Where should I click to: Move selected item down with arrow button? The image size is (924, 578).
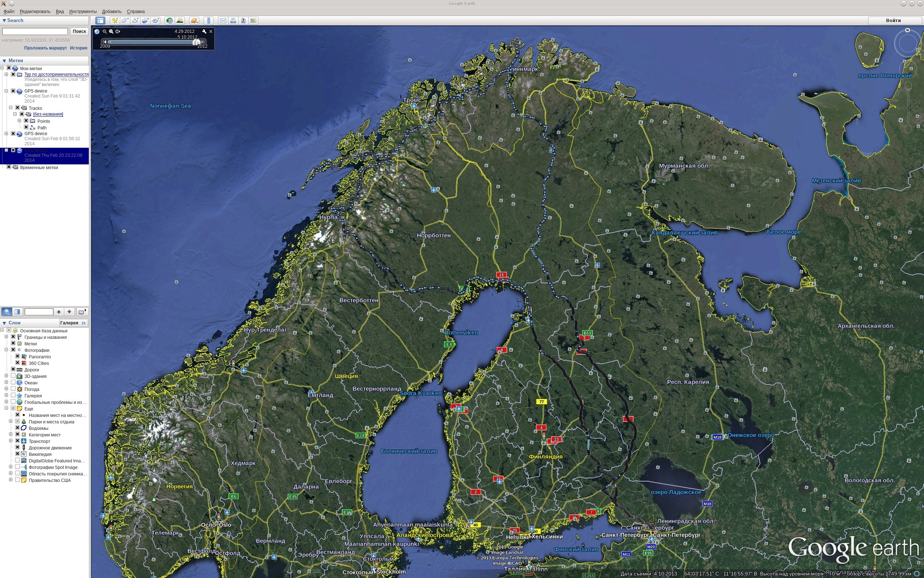[69, 312]
